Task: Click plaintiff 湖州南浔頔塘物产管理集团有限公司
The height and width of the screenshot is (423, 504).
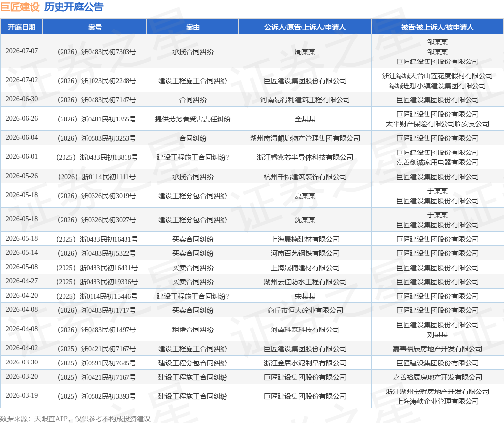Action: click(x=305, y=138)
